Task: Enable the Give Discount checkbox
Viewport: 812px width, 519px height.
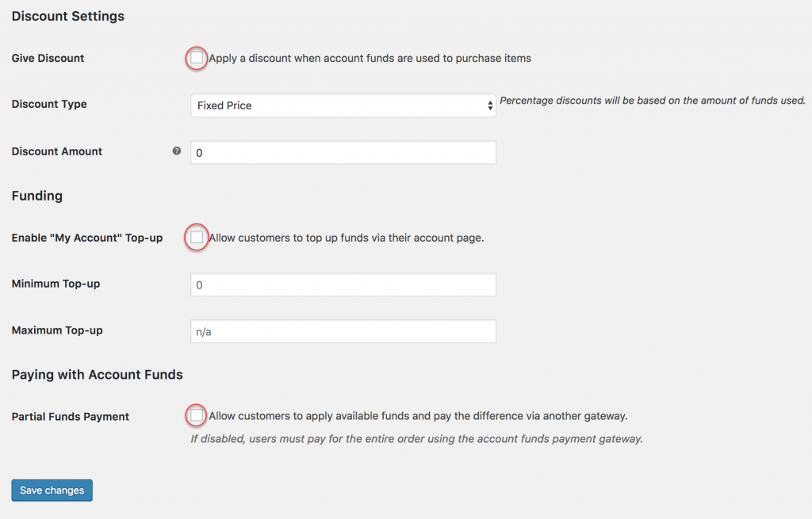Action: click(196, 58)
